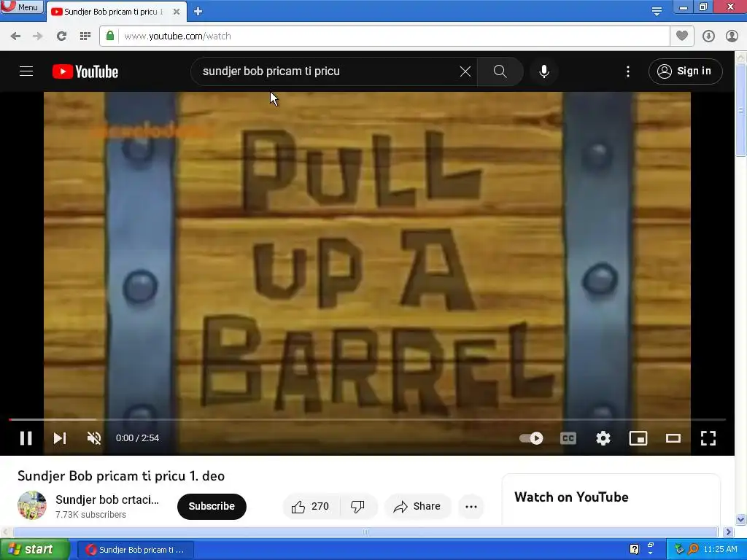Enter full screen mode
Viewport: 747px width, 560px height.
[708, 438]
